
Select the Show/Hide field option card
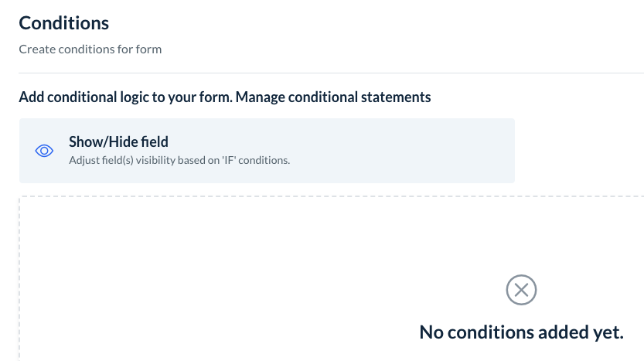[267, 151]
